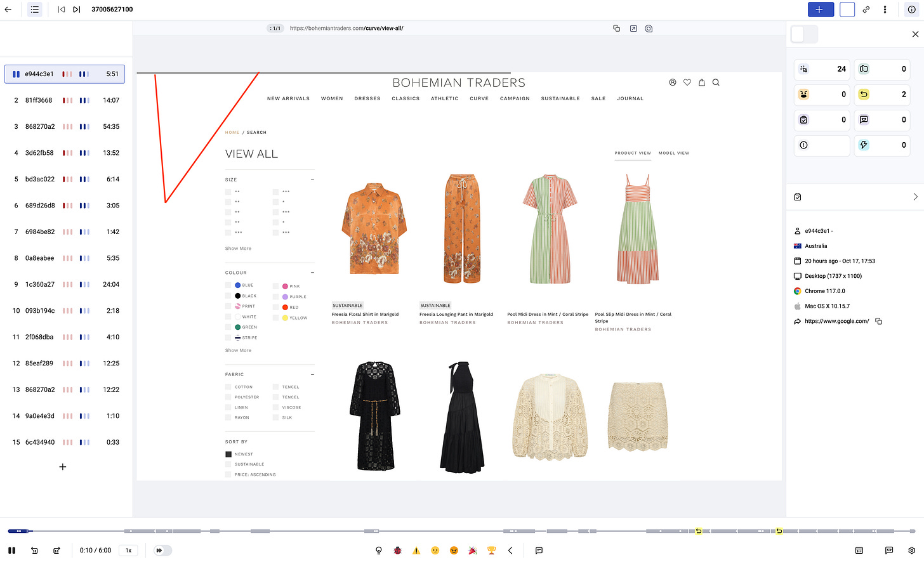Copy the google.com referrer URL

pos(878,322)
